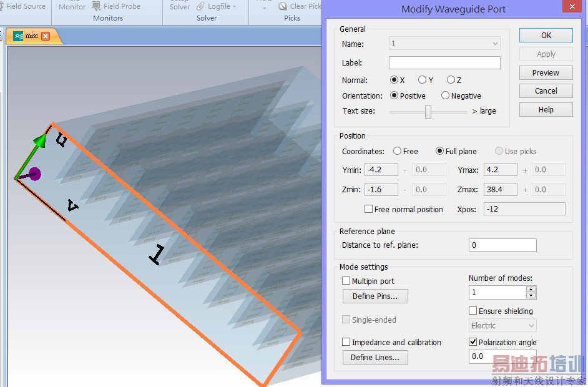The width and height of the screenshot is (588, 387).
Task: Click the Define Pins button
Action: pos(375,296)
